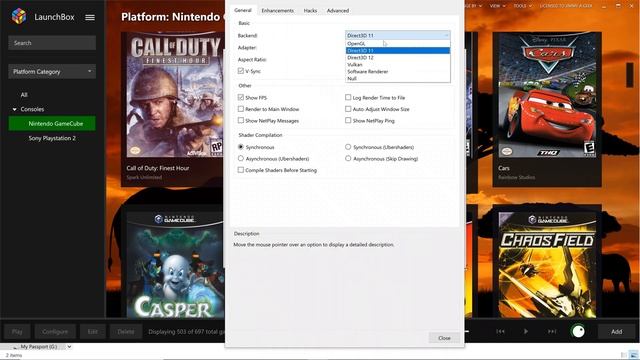The height and width of the screenshot is (360, 640).
Task: Click the 'Shader Compilation' group label
Action: point(260,135)
